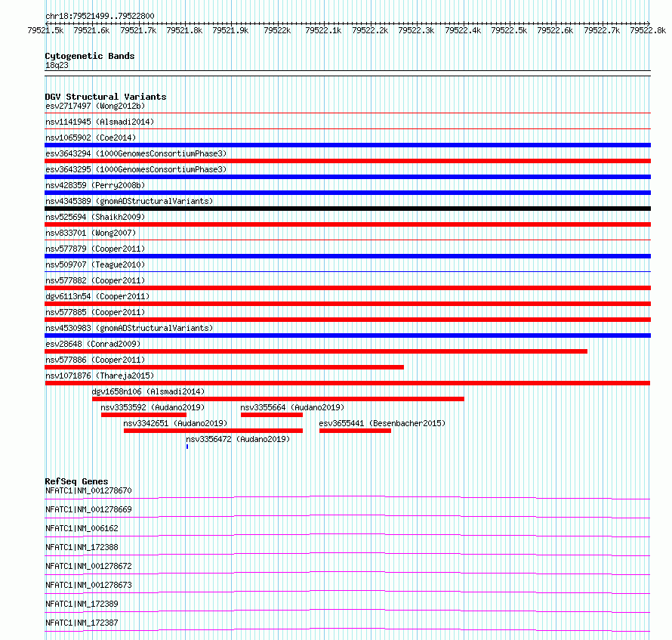Open nsv3356472 (Audano2019) label
This screenshot has height=640, width=672.
pos(238,439)
